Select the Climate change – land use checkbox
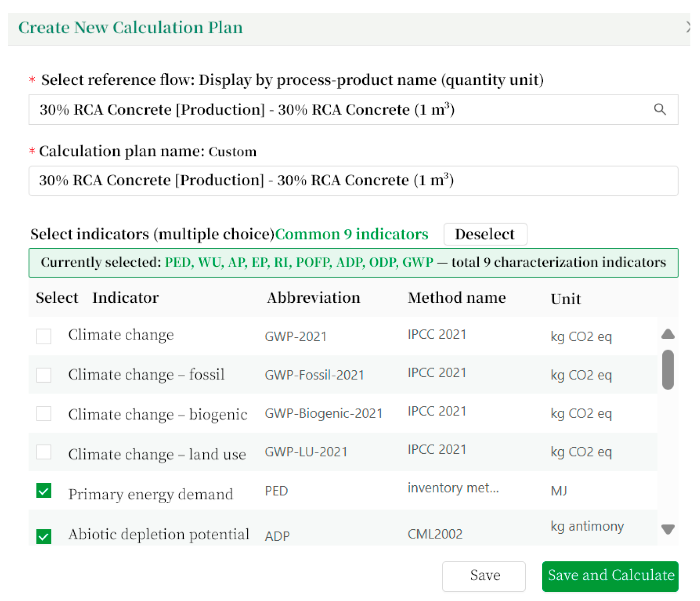700x601 pixels. tap(44, 452)
